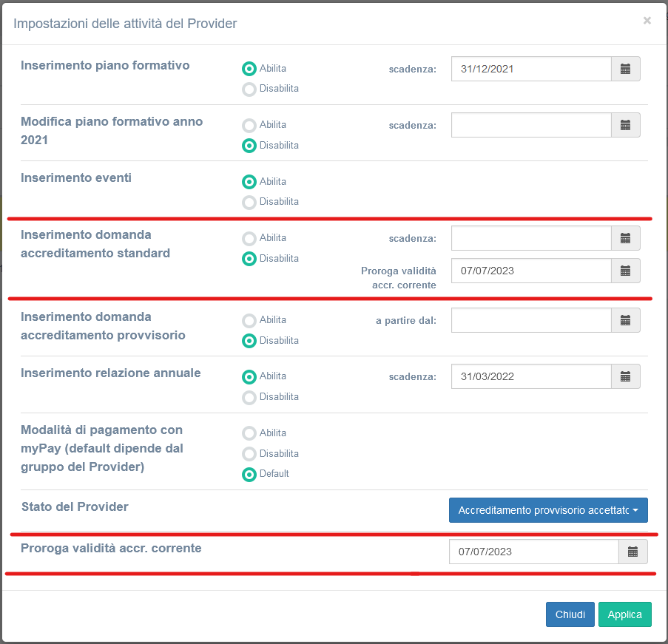Open calendar for Inserimento piano formativo scadenza
Screen dimensions: 668x644
(x=625, y=69)
